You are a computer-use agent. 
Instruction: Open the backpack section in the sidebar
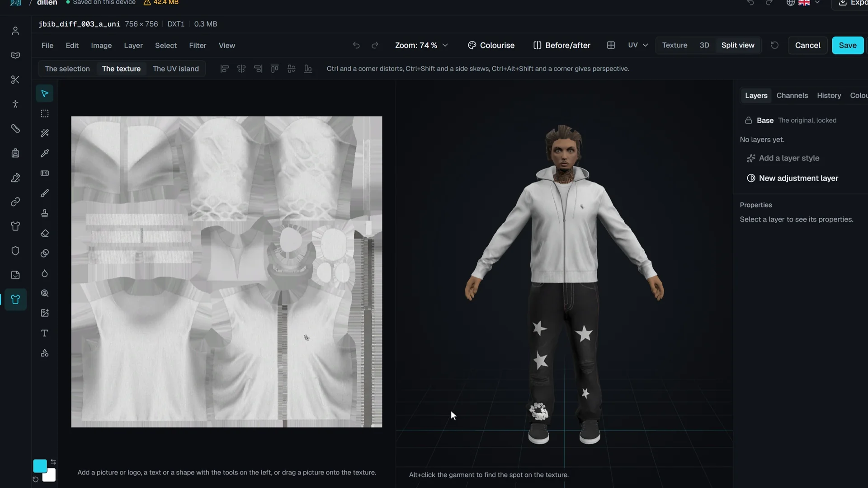15,153
